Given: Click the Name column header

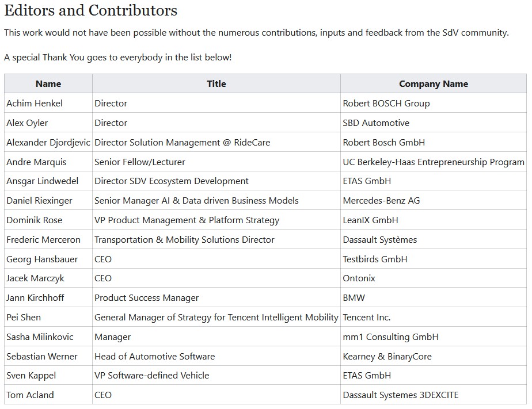Looking at the screenshot, I should point(48,84).
